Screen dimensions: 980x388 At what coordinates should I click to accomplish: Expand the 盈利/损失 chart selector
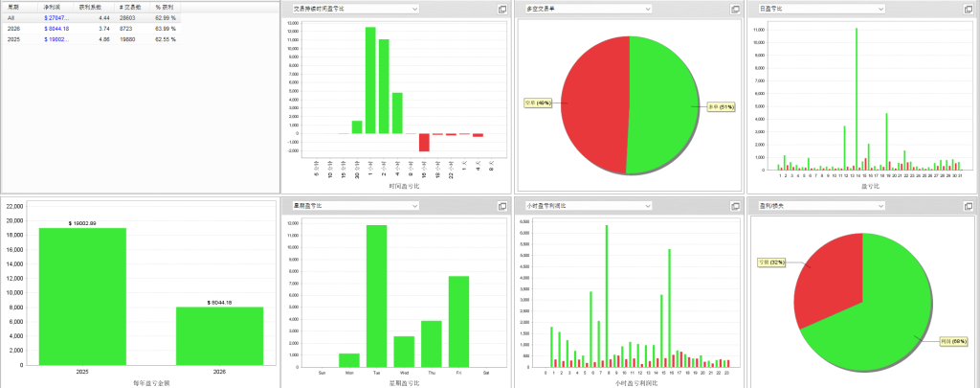click(x=880, y=206)
